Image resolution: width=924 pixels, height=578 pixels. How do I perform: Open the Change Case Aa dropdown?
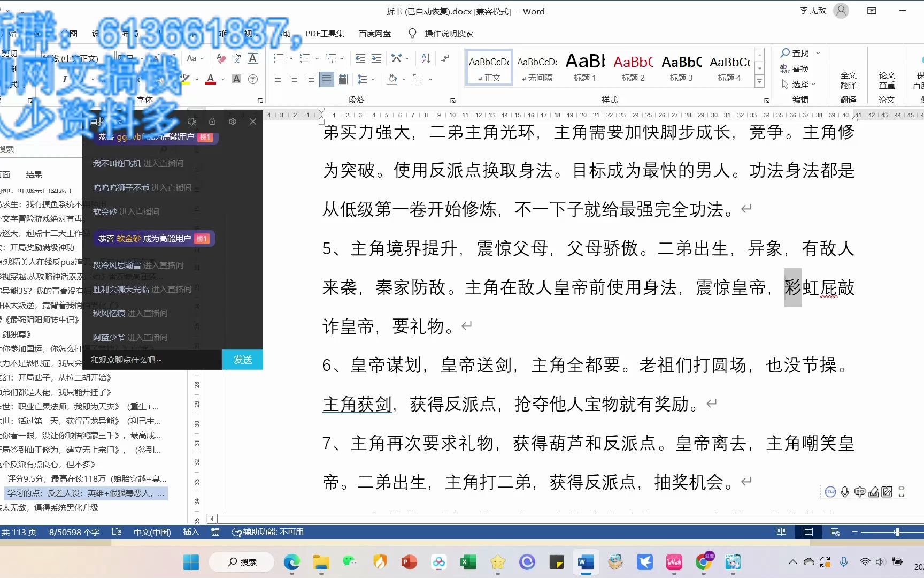(x=195, y=58)
